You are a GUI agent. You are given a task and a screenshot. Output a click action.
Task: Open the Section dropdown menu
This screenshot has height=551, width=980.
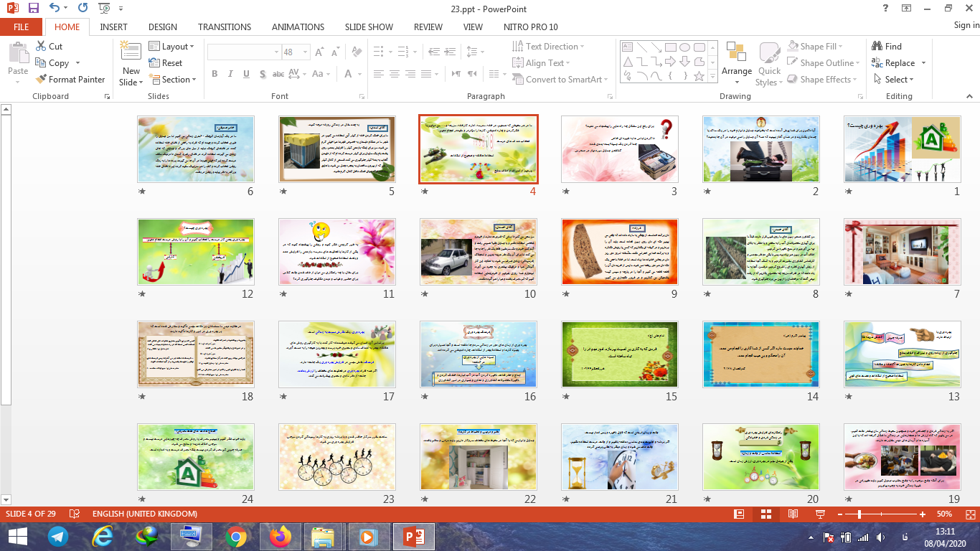point(172,80)
